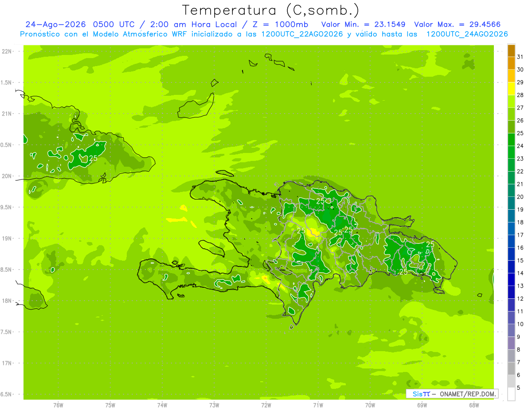The height and width of the screenshot is (411, 532).
Task: Select 'Valor Min. = 23.1549' text
Action: pos(363,24)
